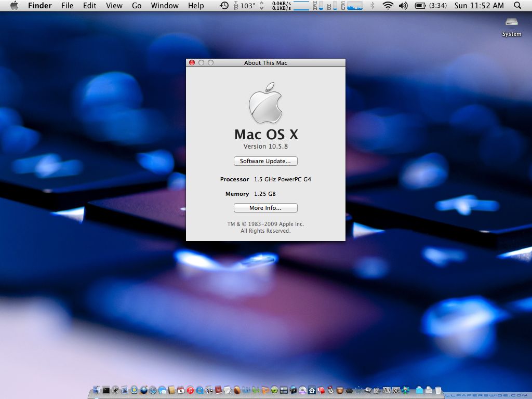The image size is (532, 399).
Task: Open the View menu
Action: point(114,5)
